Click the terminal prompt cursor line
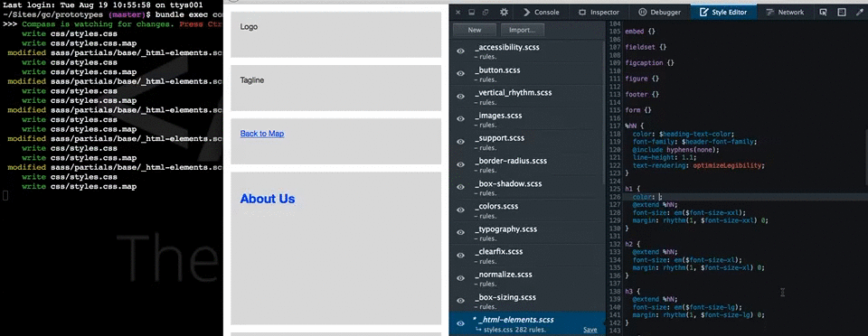Image resolution: width=868 pixels, height=336 pixels. (5, 196)
